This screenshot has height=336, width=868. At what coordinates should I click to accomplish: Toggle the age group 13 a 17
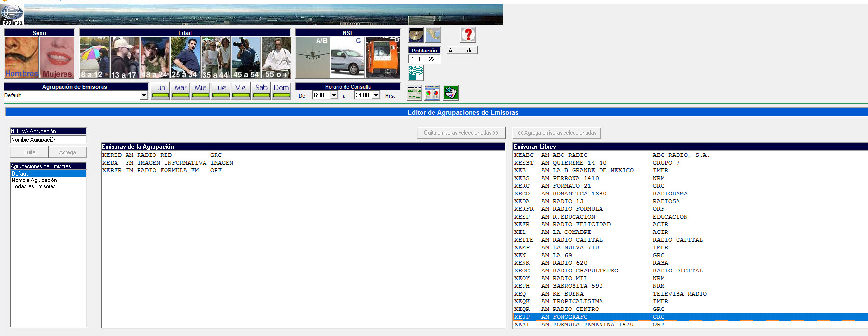pyautogui.click(x=125, y=57)
